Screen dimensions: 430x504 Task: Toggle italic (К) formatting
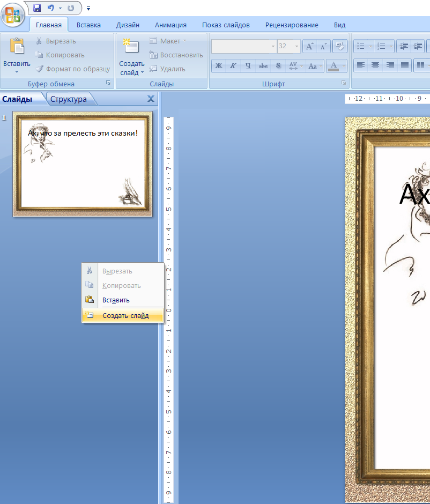[x=233, y=66]
